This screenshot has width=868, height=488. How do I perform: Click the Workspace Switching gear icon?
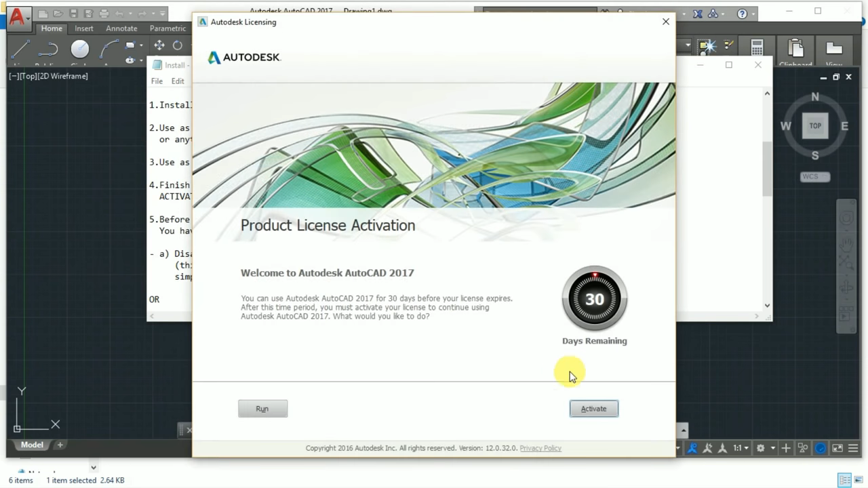coord(761,448)
